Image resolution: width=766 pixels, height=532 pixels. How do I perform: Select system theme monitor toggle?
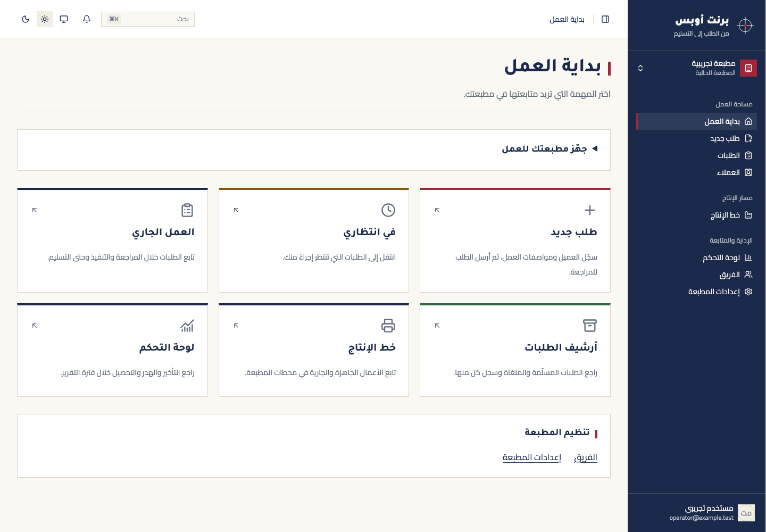[x=64, y=19]
